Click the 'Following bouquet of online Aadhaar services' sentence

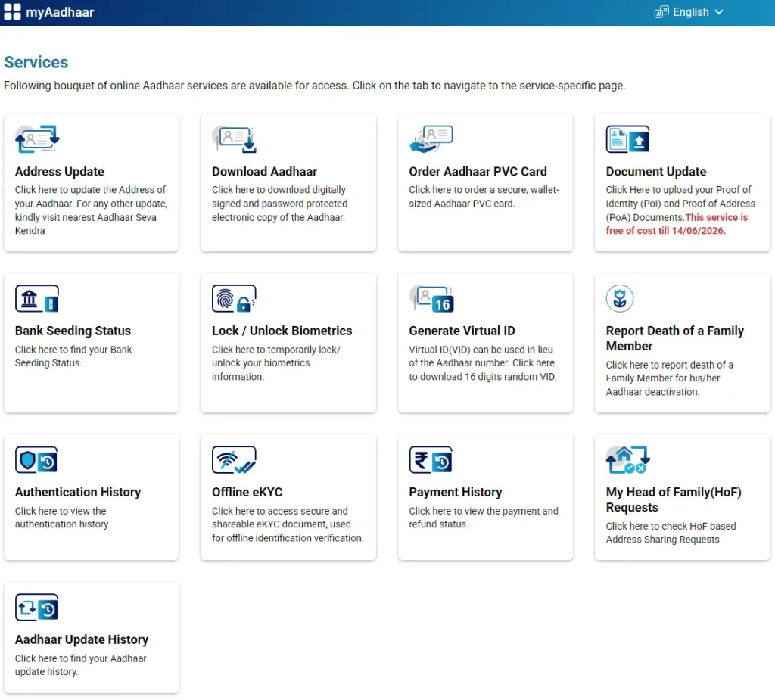pyautogui.click(x=314, y=86)
